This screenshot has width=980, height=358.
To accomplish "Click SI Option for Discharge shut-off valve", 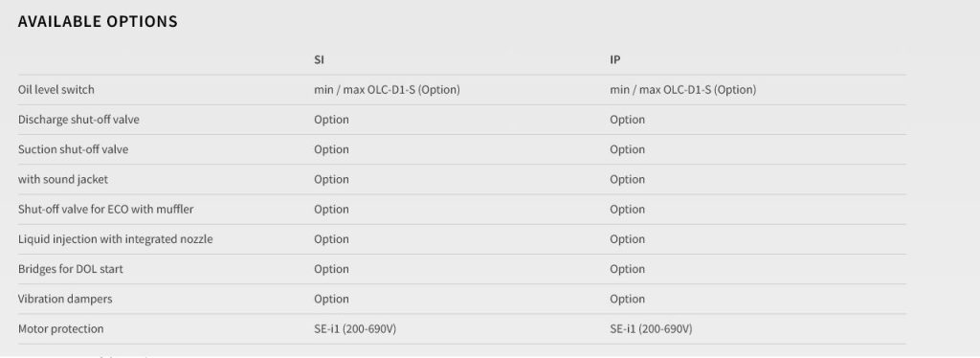I will pos(331,120).
